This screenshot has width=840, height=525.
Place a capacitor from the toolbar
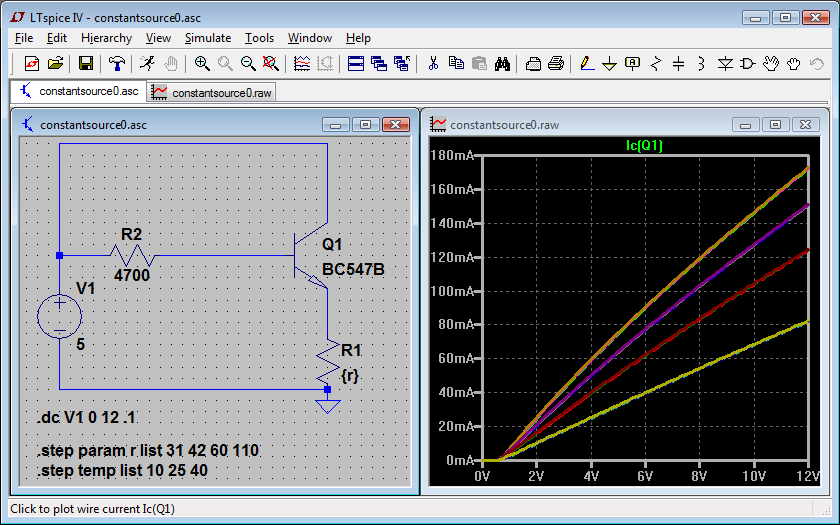point(679,64)
